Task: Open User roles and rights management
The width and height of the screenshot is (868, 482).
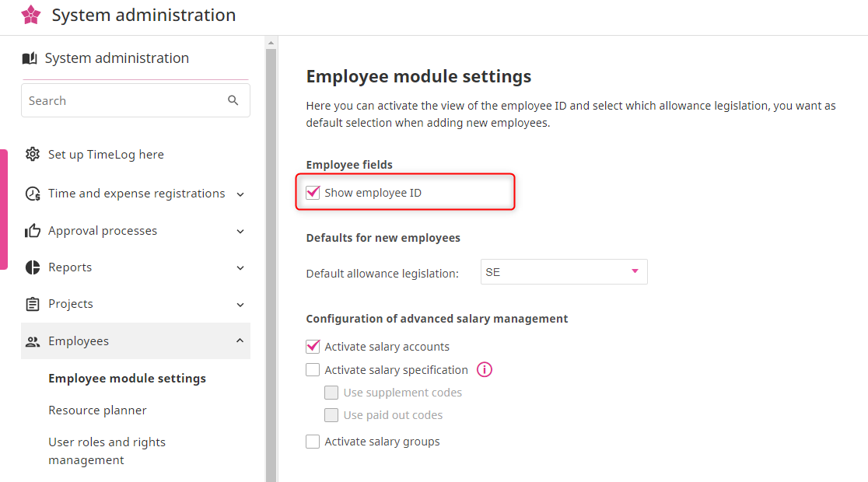Action: pos(107,451)
